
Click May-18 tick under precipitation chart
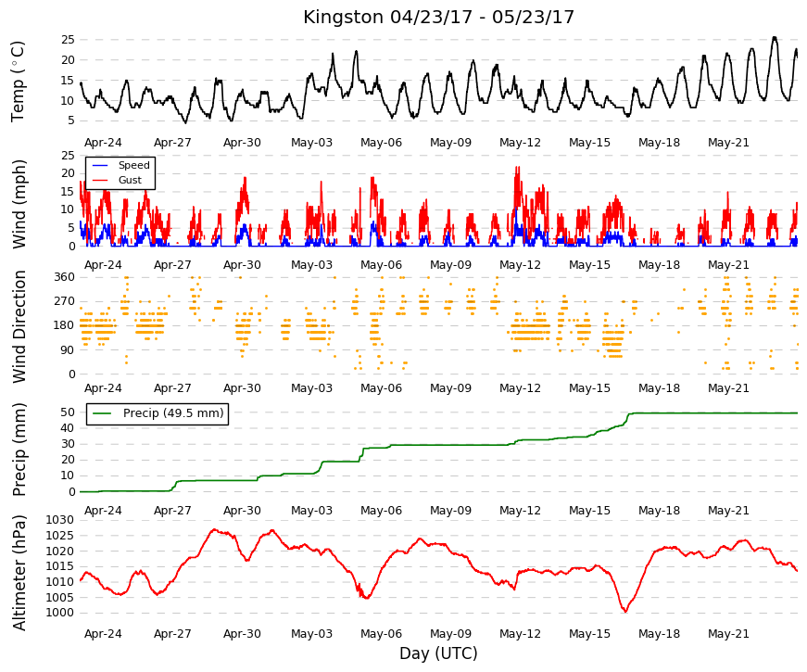click(659, 511)
